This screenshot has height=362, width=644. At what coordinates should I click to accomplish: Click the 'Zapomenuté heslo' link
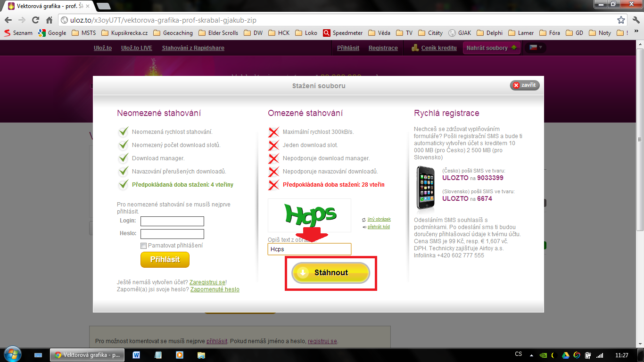[215, 289]
